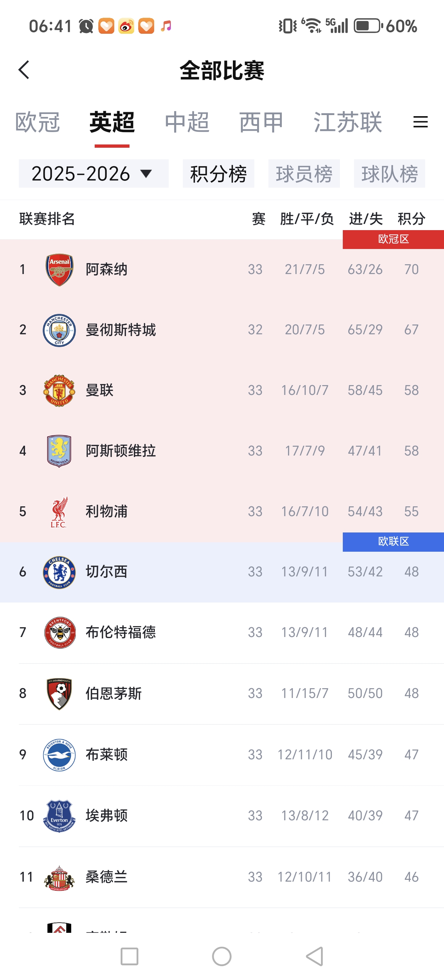
Task: Tap the Everton club crest
Action: point(59,816)
